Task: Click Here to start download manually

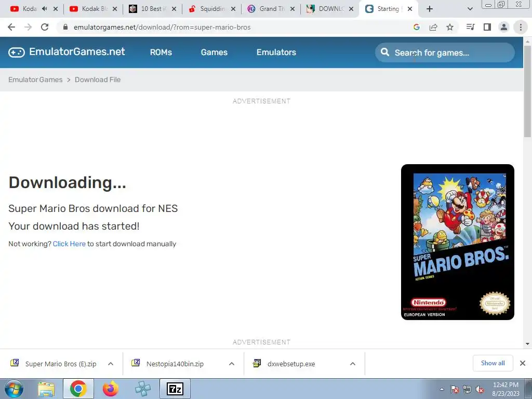Action: (x=69, y=244)
